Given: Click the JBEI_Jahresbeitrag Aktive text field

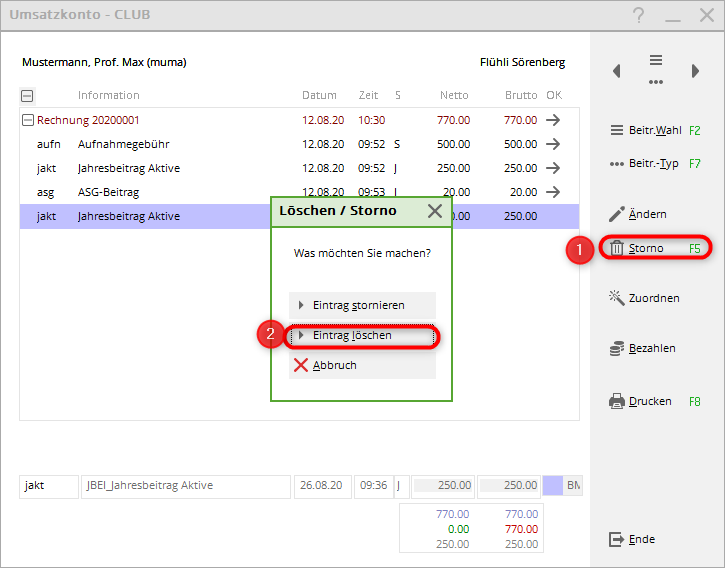Looking at the screenshot, I should [x=185, y=486].
